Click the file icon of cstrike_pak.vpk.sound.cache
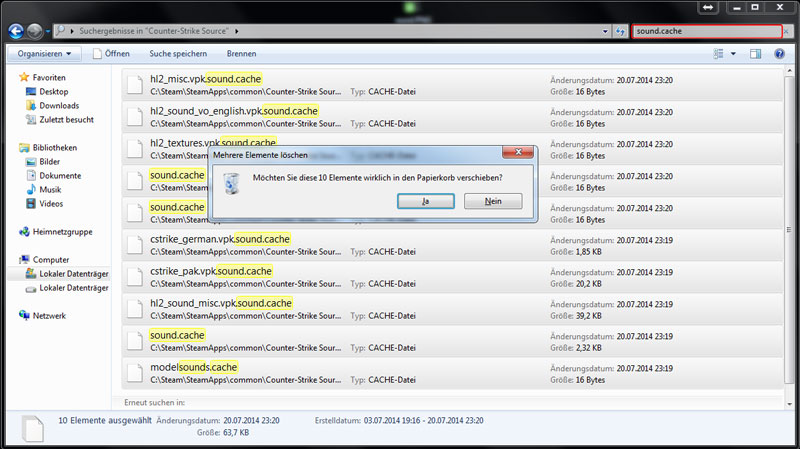 point(135,277)
